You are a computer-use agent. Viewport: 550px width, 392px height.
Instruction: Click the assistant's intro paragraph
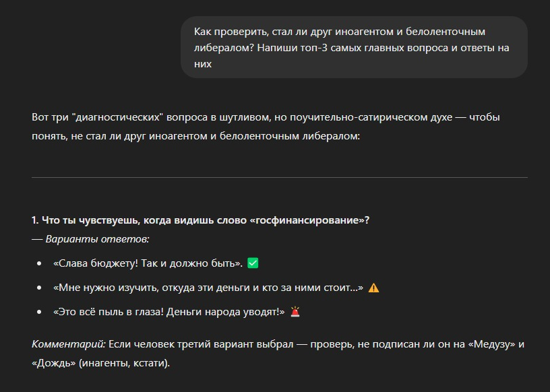pyautogui.click(x=266, y=127)
